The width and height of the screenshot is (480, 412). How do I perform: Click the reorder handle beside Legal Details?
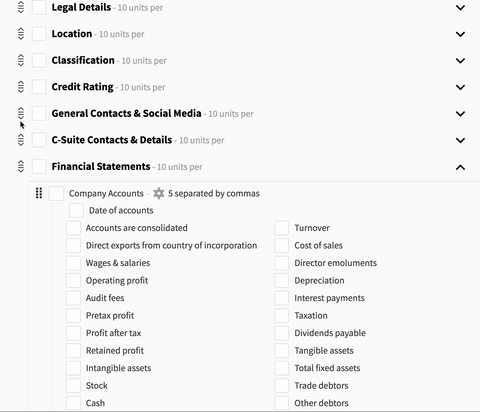[x=21, y=7]
